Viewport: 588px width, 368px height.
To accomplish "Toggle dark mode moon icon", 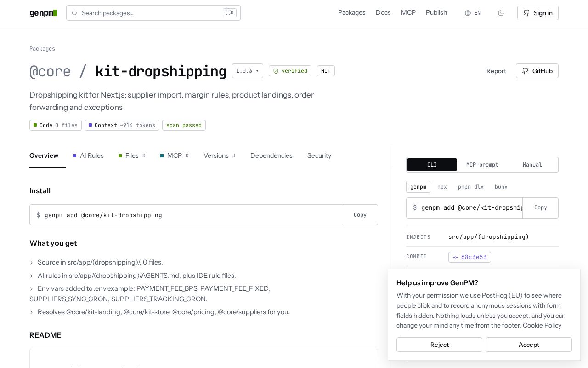I will pos(501,13).
